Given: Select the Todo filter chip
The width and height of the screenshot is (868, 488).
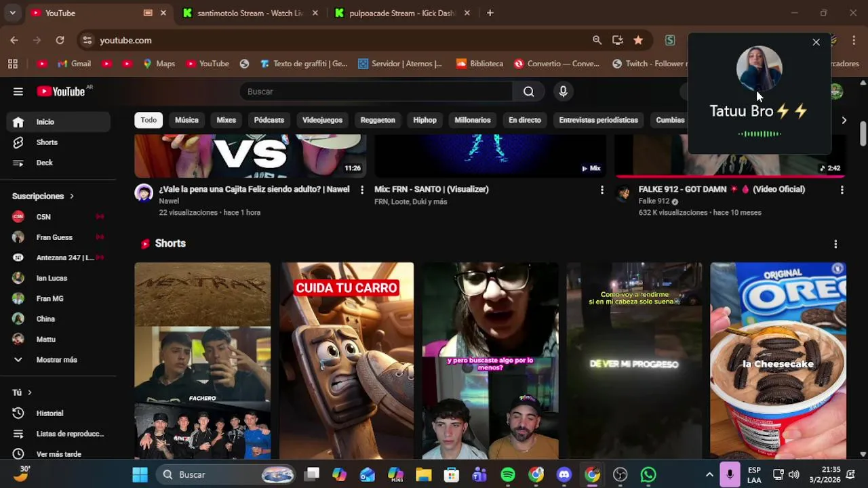Looking at the screenshot, I should (x=149, y=120).
